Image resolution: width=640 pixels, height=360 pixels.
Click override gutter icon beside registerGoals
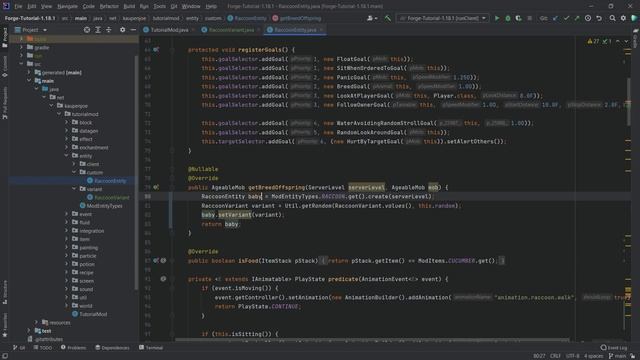[x=156, y=50]
